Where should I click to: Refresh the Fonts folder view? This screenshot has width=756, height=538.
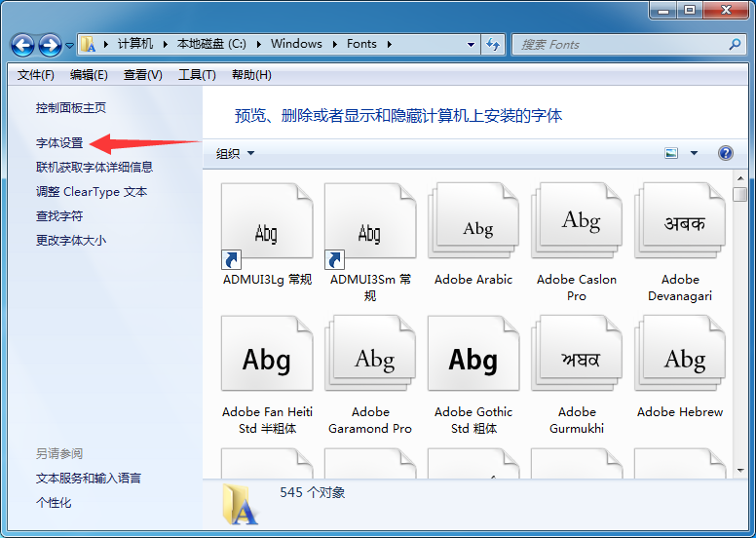(493, 45)
